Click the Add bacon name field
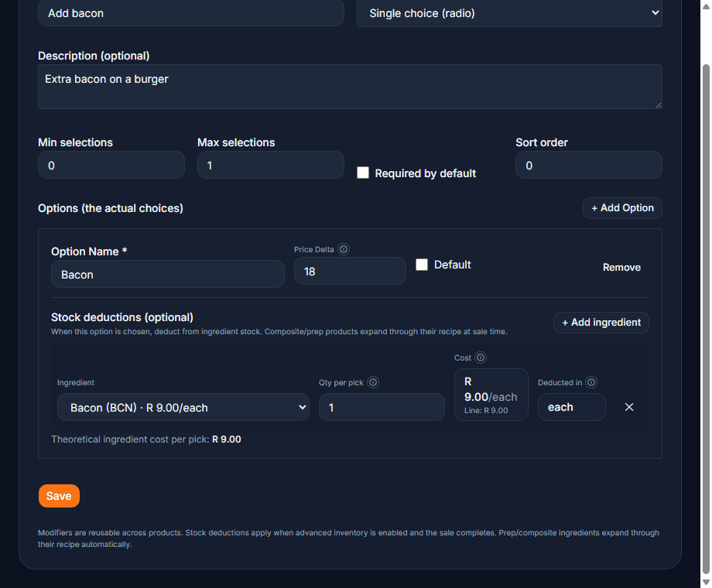 [190, 13]
